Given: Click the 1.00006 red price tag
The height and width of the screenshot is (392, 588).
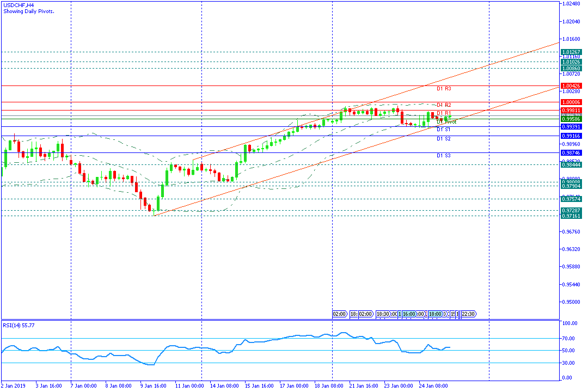Looking at the screenshot, I should 571,102.
